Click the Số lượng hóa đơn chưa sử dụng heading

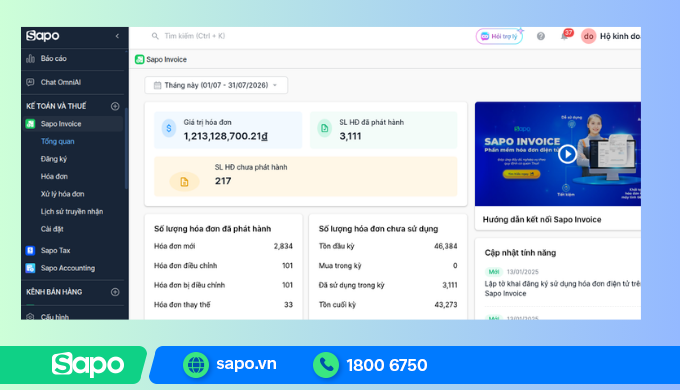[x=378, y=229]
